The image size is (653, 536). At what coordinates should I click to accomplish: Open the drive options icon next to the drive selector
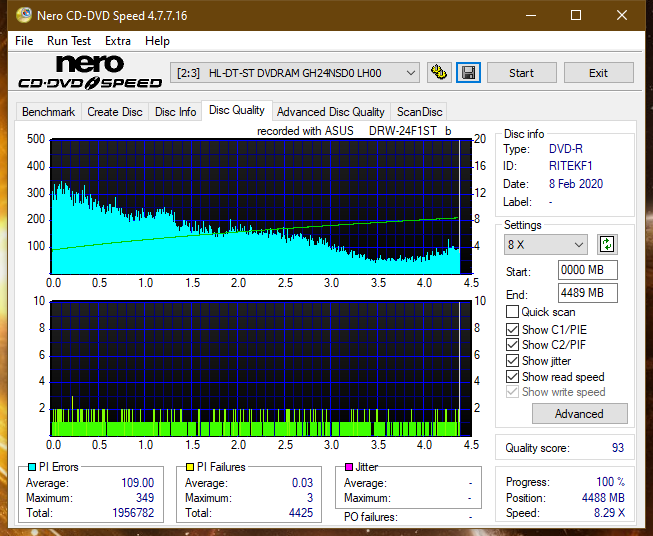click(439, 73)
